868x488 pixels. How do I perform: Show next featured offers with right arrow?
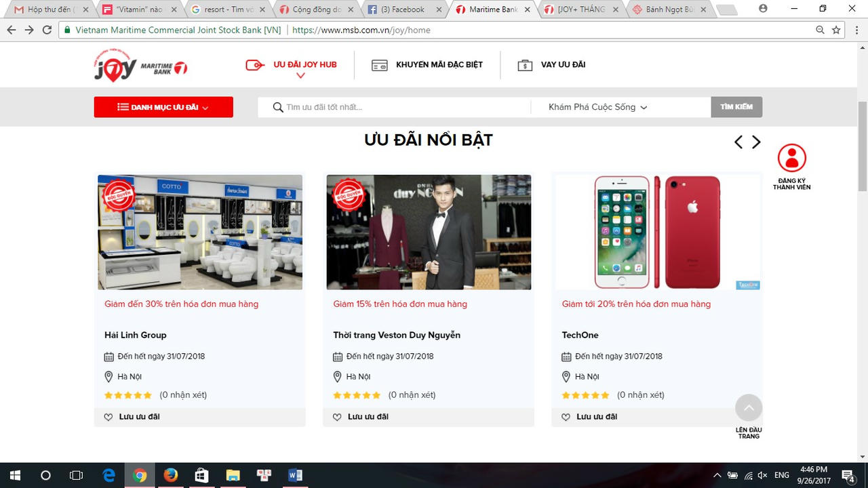[x=756, y=142]
